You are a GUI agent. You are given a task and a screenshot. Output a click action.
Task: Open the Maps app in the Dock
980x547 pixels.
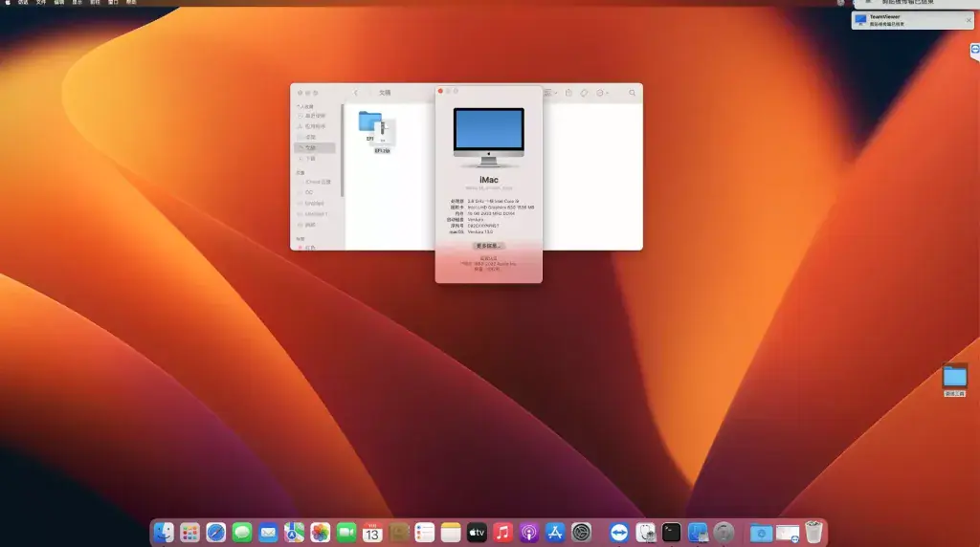click(x=295, y=533)
